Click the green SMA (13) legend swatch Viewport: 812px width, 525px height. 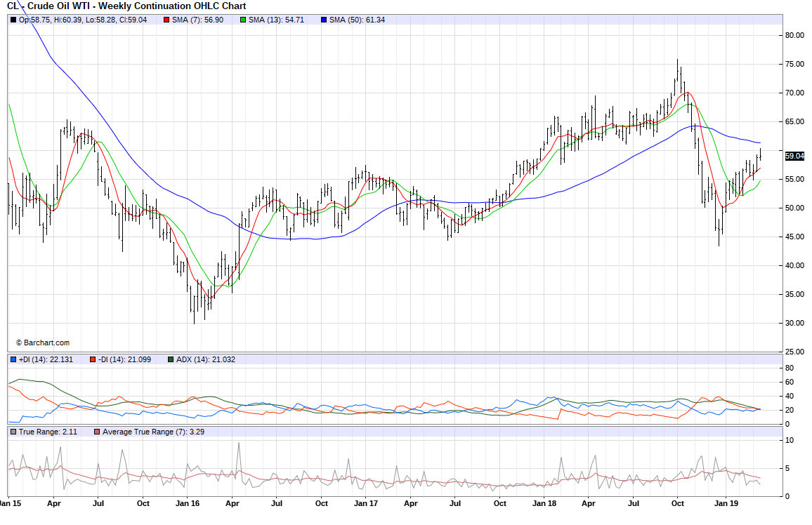tap(243, 20)
